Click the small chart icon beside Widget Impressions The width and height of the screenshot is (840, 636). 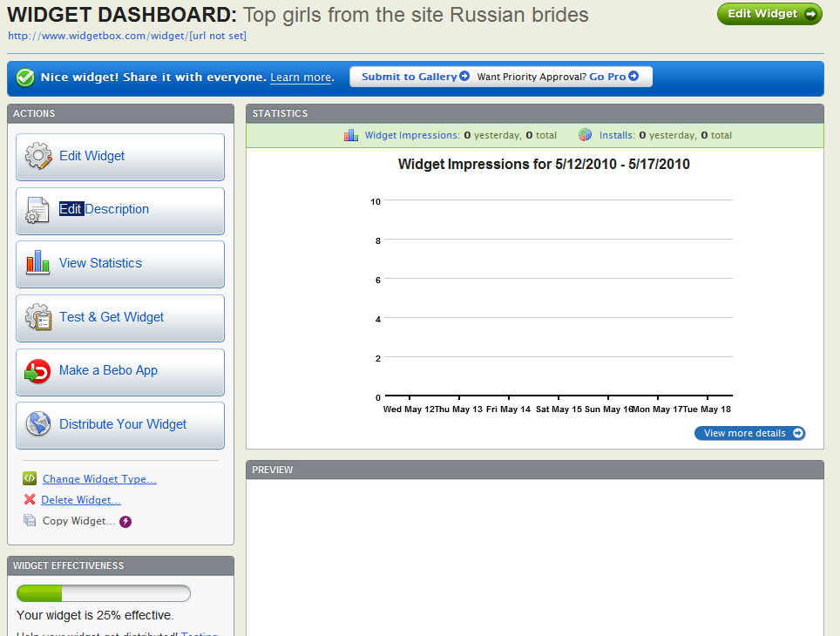point(351,135)
